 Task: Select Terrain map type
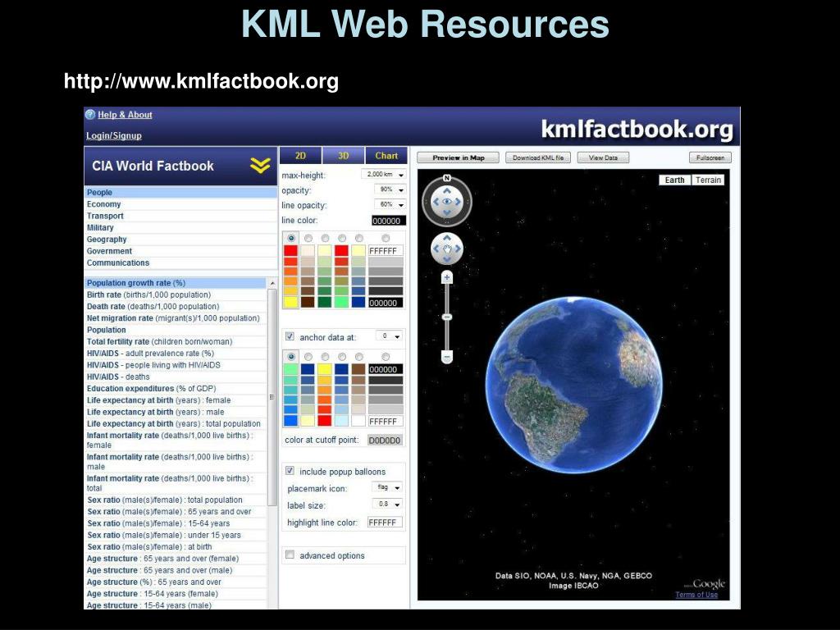[708, 180]
